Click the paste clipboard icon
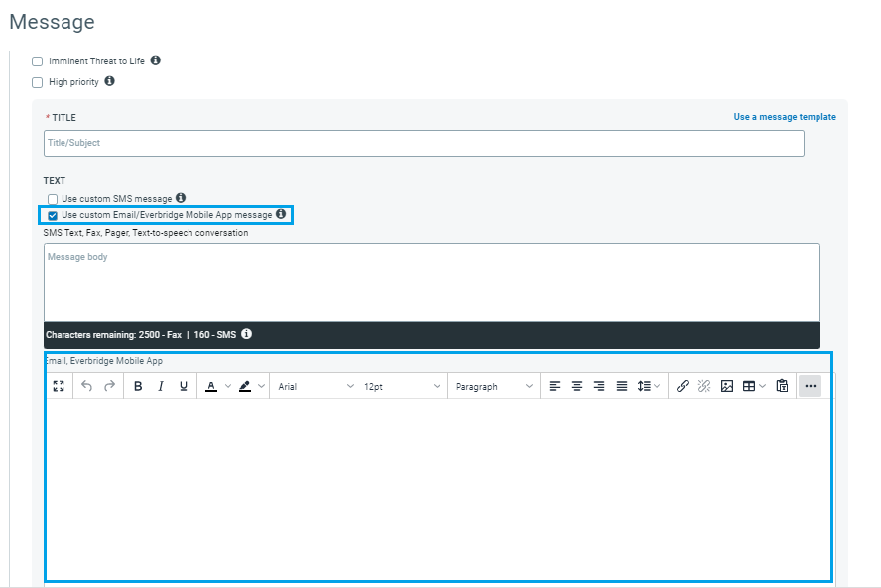Screen dimensions: 881x588 [x=782, y=386]
